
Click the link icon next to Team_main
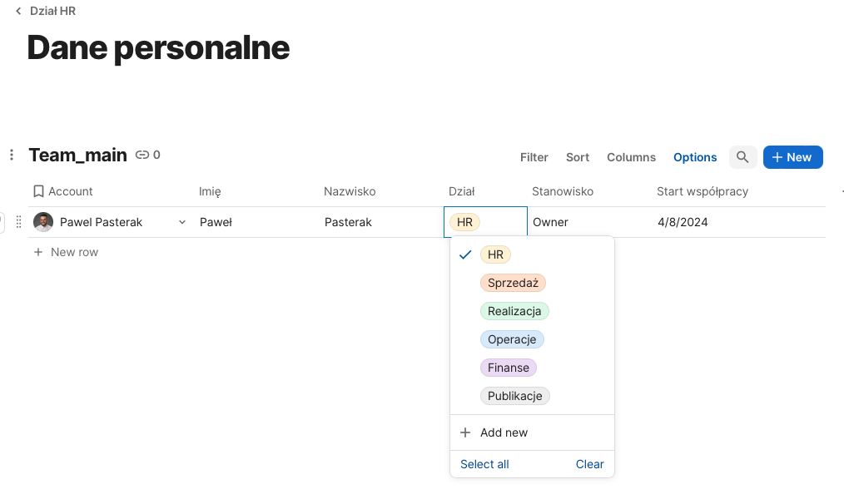[x=142, y=155]
